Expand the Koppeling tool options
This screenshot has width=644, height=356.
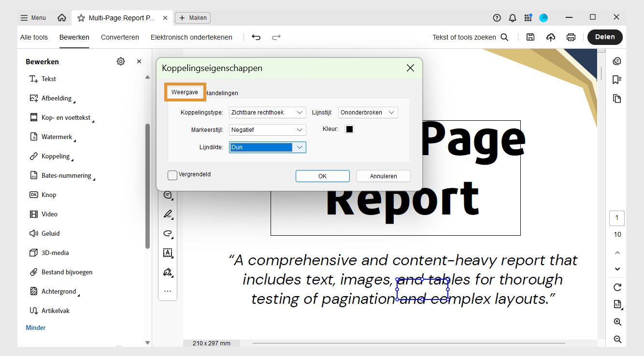click(72, 159)
